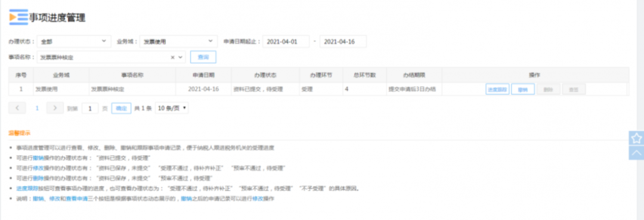Open the 业务域 dropdown showing 发票使用

[x=178, y=42]
